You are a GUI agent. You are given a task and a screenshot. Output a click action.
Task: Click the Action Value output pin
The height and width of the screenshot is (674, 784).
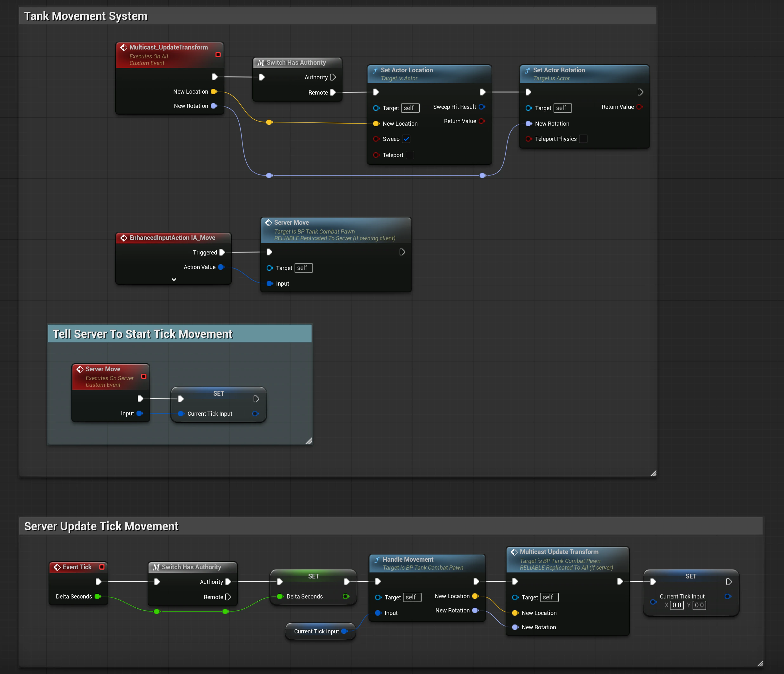221,267
